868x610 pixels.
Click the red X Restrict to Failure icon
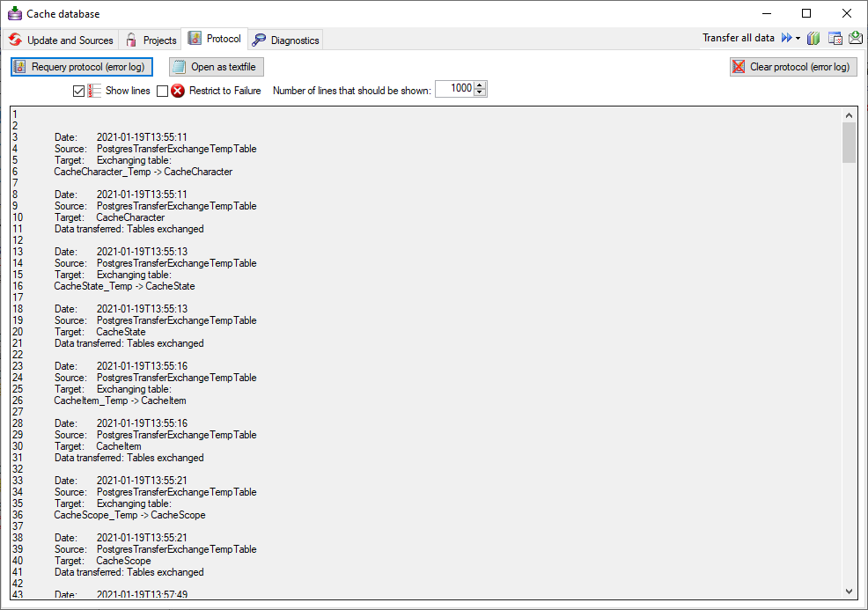pyautogui.click(x=178, y=91)
